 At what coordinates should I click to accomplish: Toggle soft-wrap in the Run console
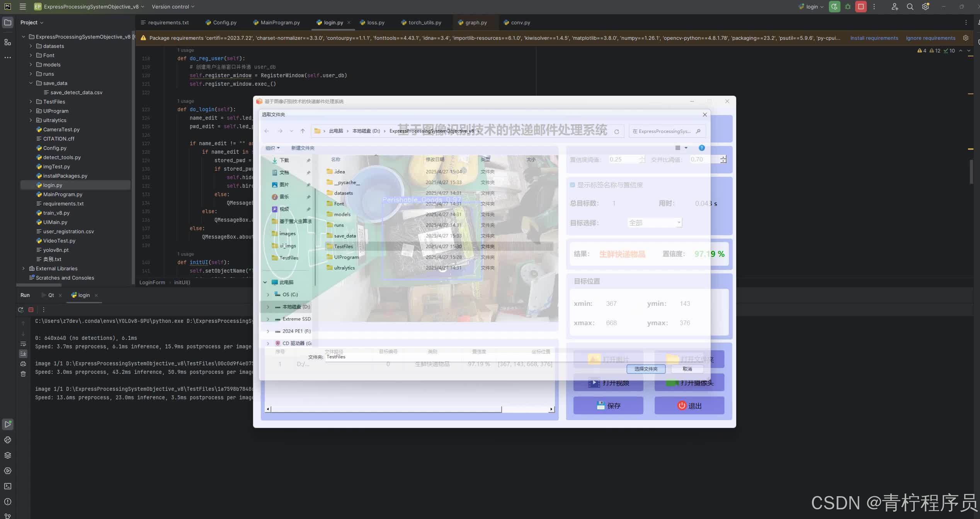pyautogui.click(x=23, y=344)
